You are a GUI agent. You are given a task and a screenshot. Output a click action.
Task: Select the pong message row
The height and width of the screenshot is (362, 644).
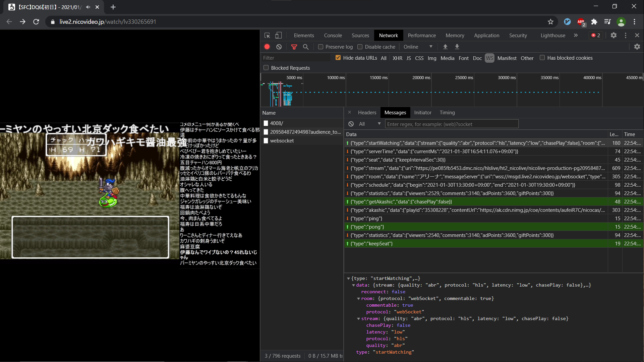(x=493, y=227)
